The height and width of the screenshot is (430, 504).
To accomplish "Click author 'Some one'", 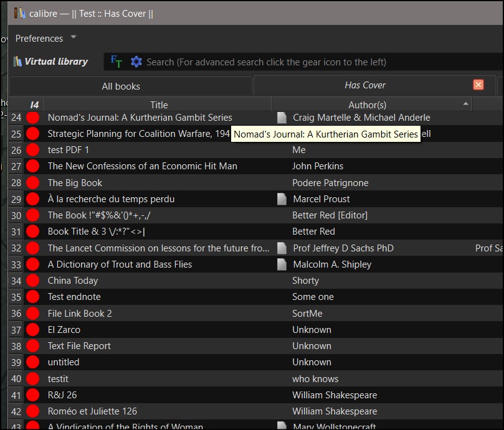I will pyautogui.click(x=313, y=297).
